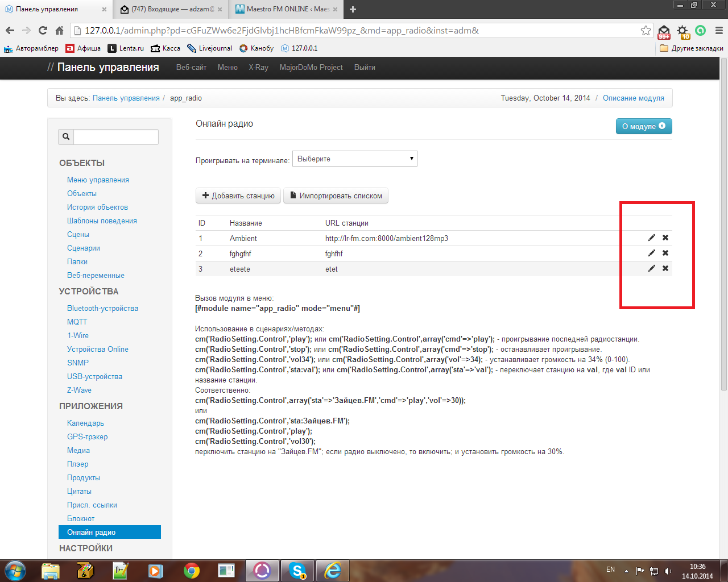Open the terminal selection dropdown 'Выберите'

point(355,159)
